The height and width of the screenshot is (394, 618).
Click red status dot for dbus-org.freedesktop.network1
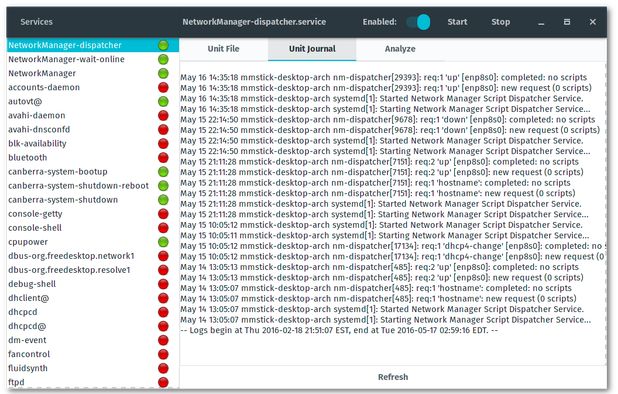point(163,256)
